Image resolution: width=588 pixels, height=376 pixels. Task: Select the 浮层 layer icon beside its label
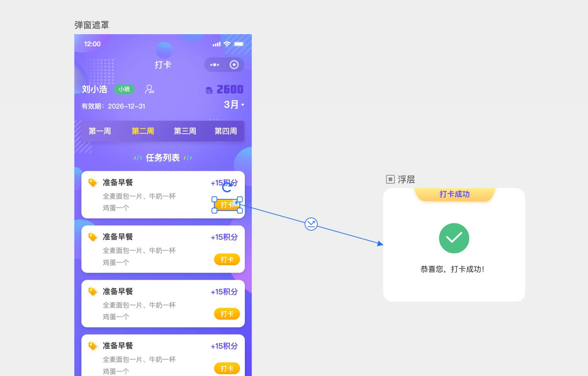(x=390, y=179)
